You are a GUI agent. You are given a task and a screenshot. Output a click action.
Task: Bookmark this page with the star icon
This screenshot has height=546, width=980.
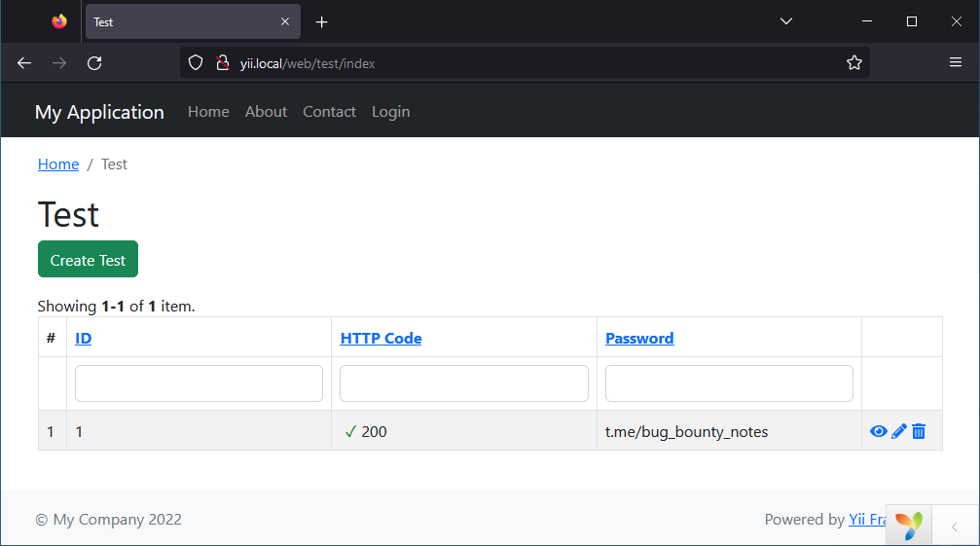pyautogui.click(x=853, y=62)
